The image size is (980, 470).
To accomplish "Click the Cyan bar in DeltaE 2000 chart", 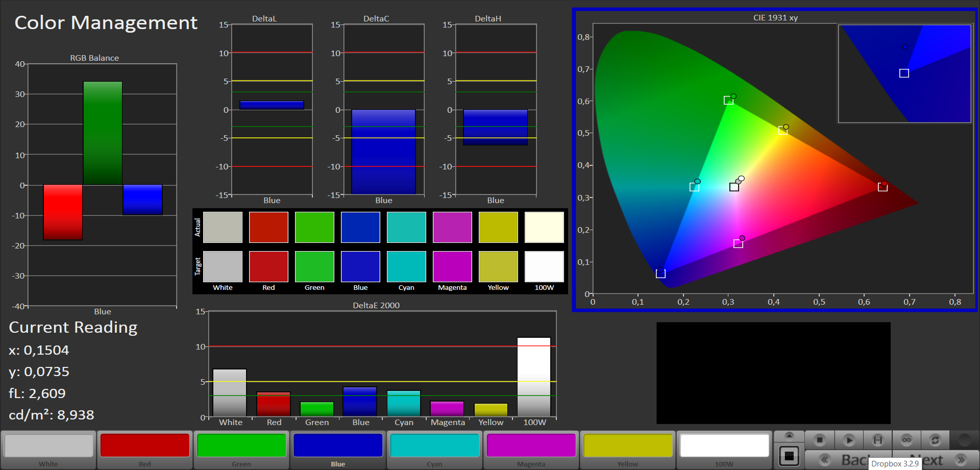I will coord(404,403).
